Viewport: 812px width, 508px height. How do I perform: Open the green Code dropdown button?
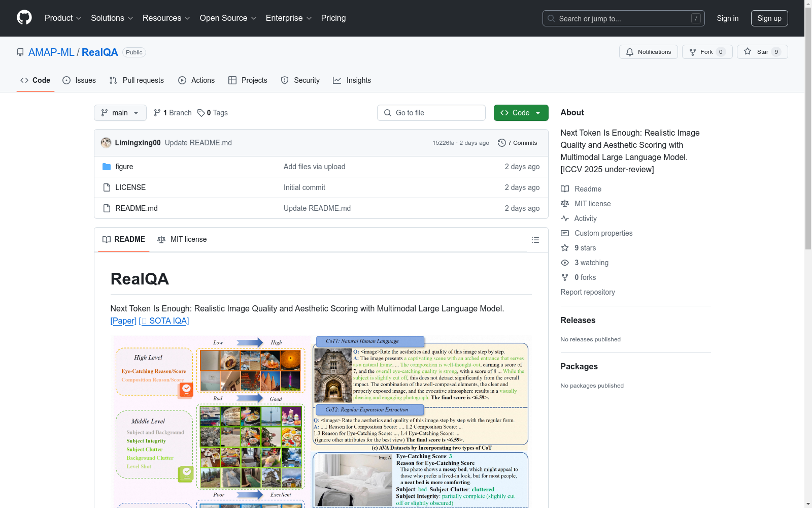pyautogui.click(x=521, y=113)
